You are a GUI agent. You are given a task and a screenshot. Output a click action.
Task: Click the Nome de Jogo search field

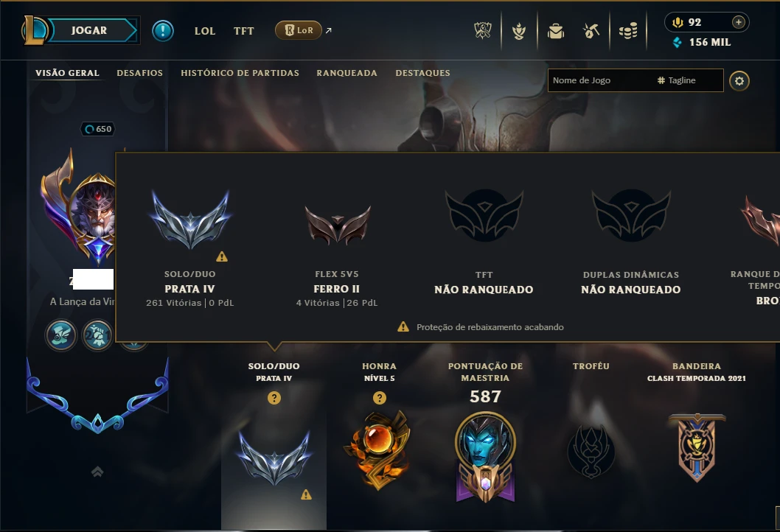[599, 80]
